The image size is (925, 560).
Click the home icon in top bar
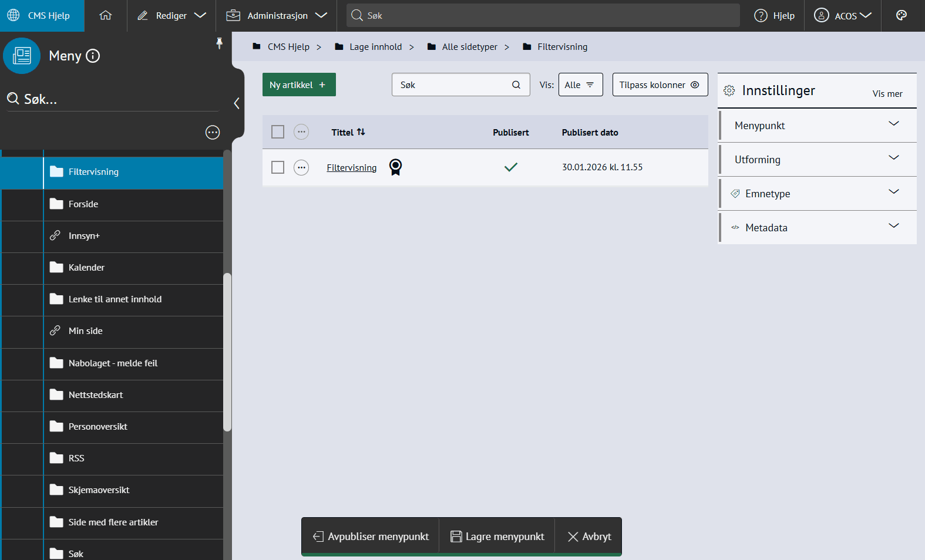(x=106, y=16)
